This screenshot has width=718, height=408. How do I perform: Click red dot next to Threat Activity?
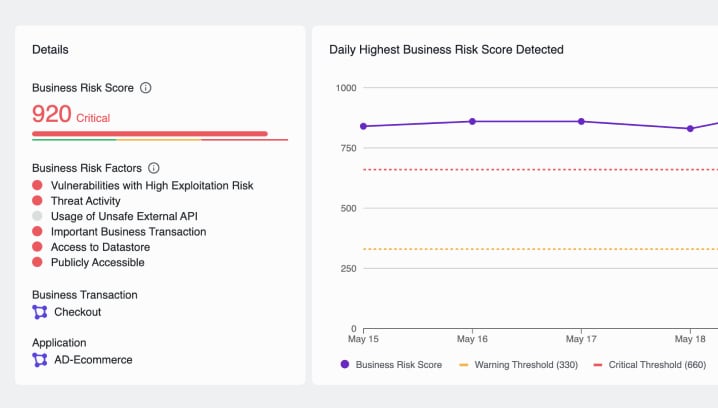click(x=37, y=201)
